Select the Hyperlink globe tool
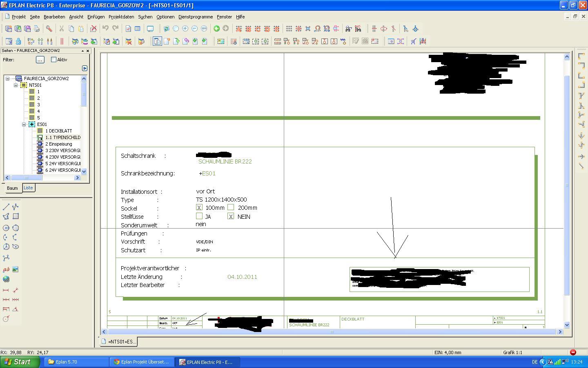Viewport: 588px width, 368px height. (6, 279)
